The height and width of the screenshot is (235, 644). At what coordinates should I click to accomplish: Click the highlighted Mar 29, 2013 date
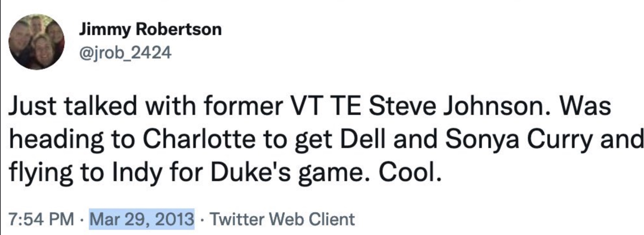(142, 219)
